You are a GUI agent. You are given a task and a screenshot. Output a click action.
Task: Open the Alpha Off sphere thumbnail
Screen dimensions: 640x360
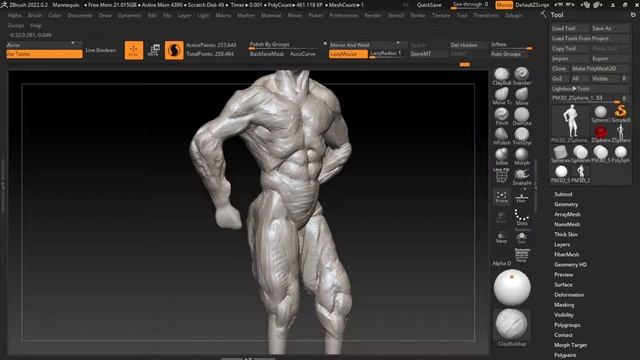pos(512,287)
